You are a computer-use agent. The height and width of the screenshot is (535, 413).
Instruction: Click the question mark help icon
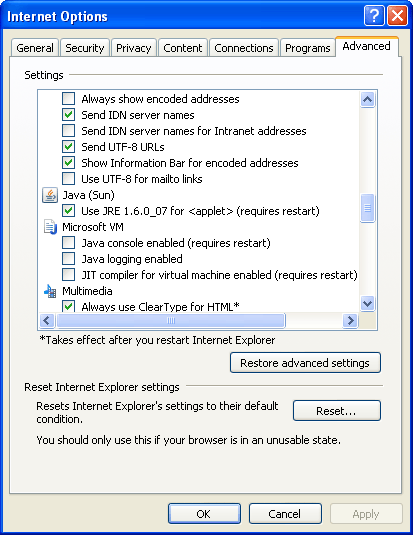374,16
